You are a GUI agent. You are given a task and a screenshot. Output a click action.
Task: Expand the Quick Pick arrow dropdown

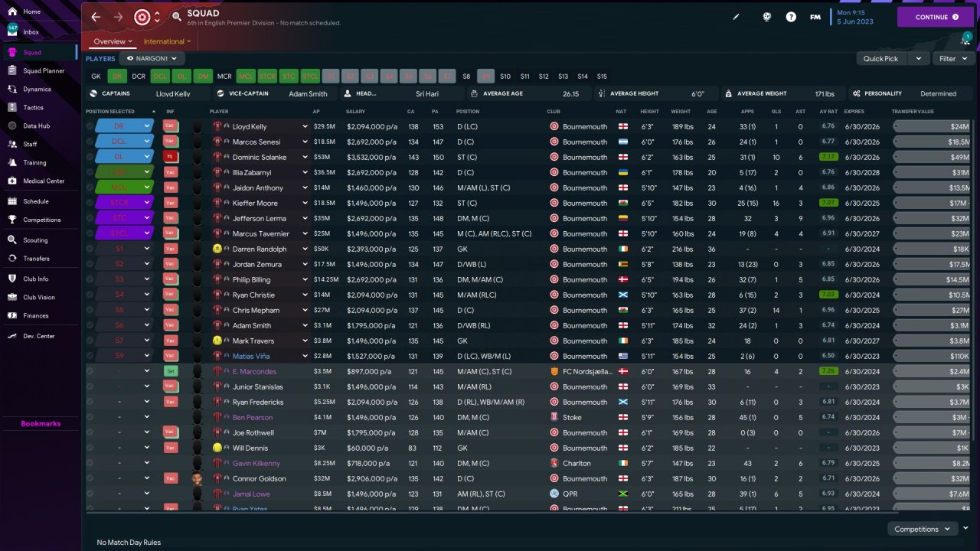point(920,58)
